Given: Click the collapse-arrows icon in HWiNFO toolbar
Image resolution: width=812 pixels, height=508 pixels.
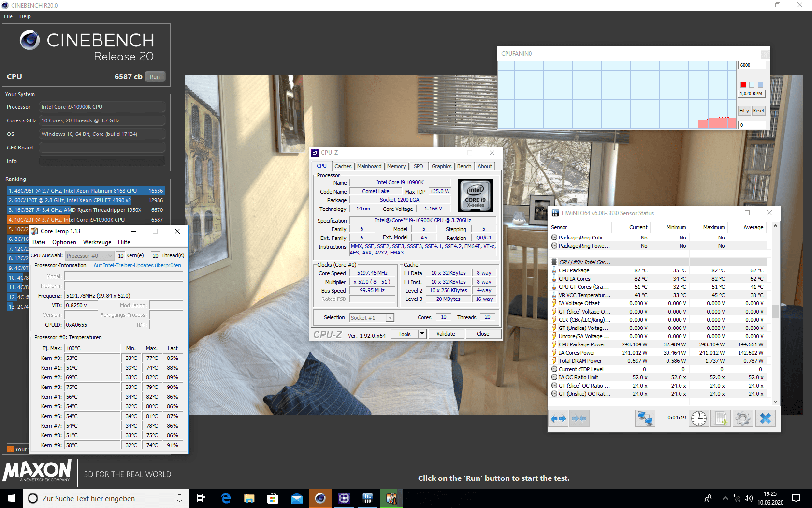Looking at the screenshot, I should [x=579, y=418].
